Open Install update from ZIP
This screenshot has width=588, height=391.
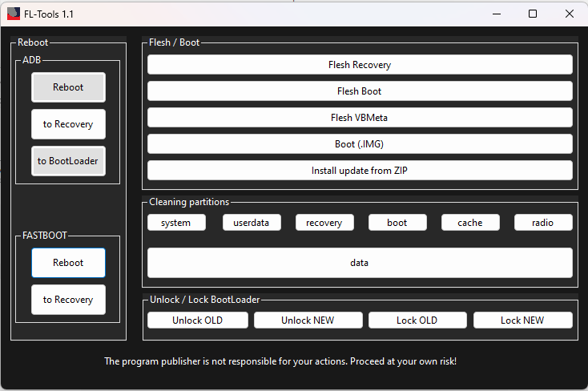click(x=360, y=171)
